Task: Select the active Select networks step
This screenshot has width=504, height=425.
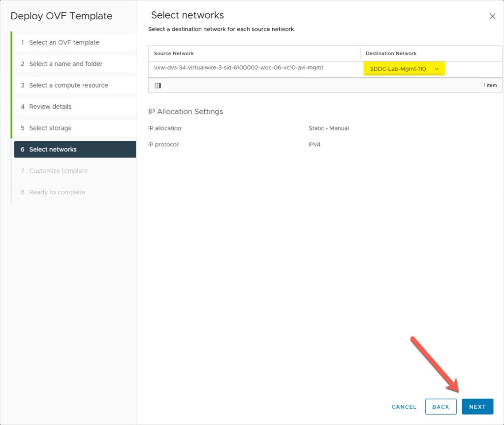Action: [53, 150]
